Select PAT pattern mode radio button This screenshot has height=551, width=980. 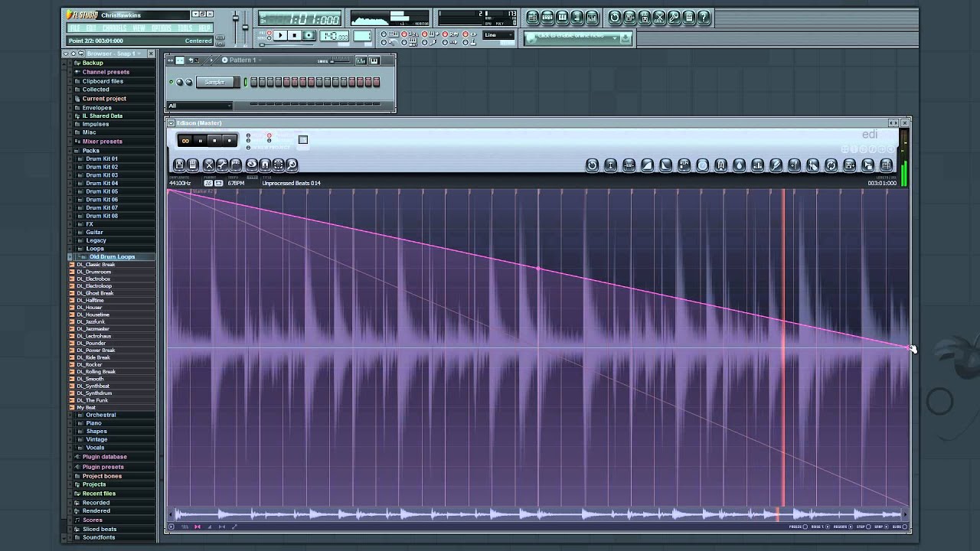pyautogui.click(x=269, y=32)
